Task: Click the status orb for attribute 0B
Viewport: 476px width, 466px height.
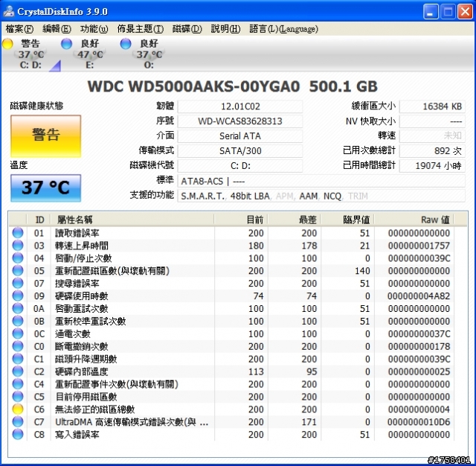Action: tap(18, 321)
